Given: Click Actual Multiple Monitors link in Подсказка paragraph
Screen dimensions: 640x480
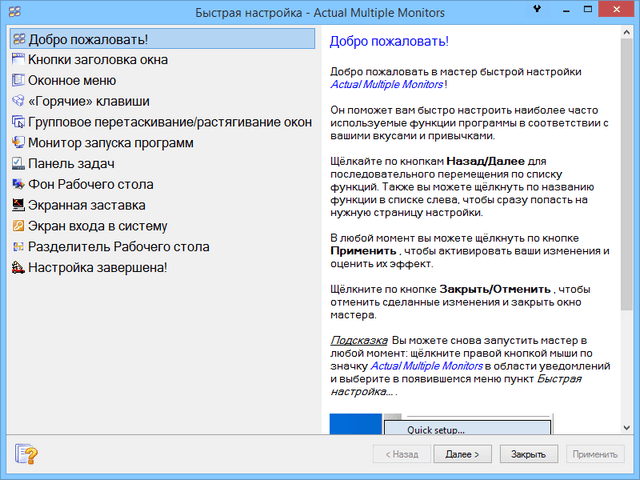Looking at the screenshot, I should pyautogui.click(x=427, y=366).
